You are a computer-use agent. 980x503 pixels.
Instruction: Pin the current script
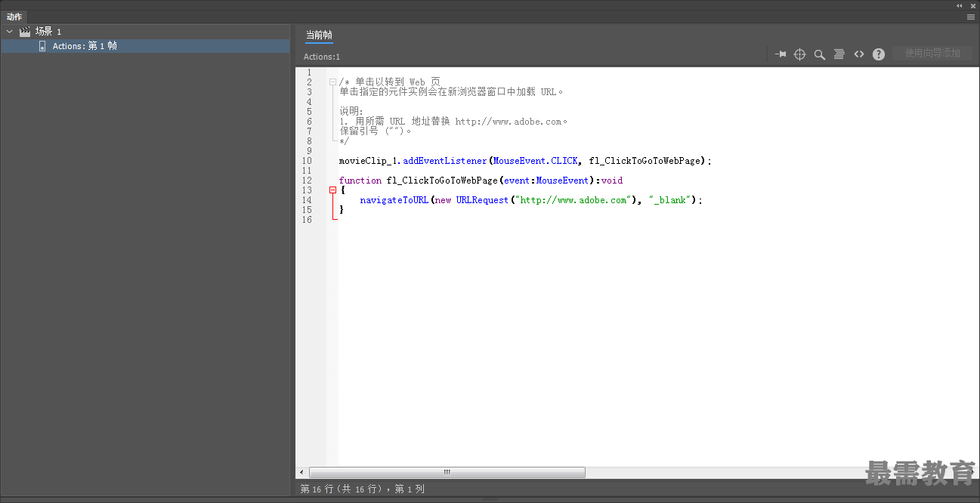pos(781,54)
